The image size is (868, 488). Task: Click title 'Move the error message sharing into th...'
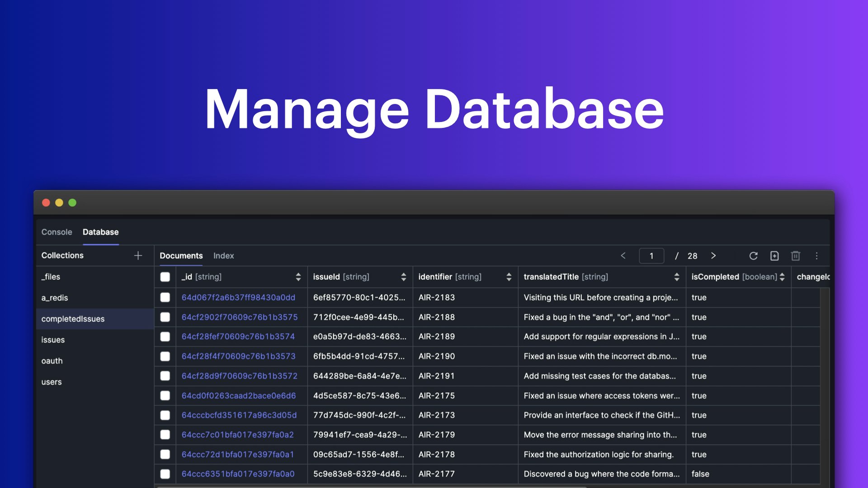pyautogui.click(x=600, y=435)
